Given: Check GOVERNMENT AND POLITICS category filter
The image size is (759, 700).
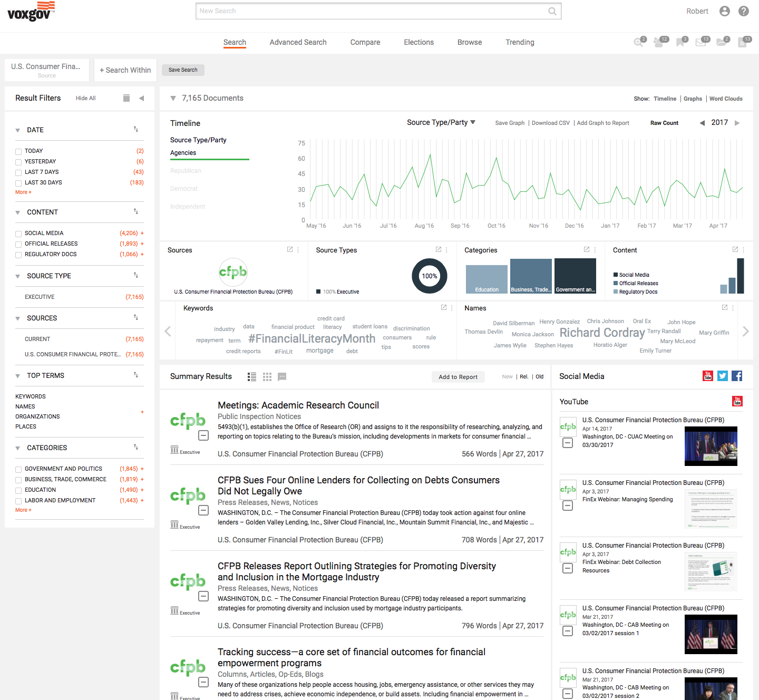Looking at the screenshot, I should click(x=18, y=470).
